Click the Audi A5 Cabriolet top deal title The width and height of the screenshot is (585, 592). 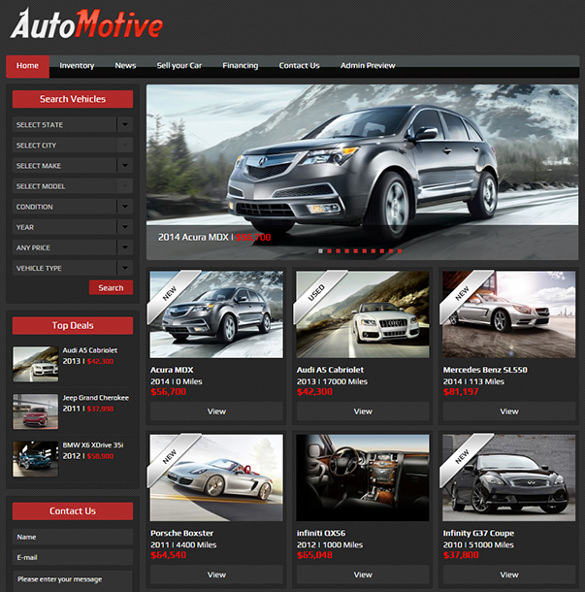click(x=90, y=350)
